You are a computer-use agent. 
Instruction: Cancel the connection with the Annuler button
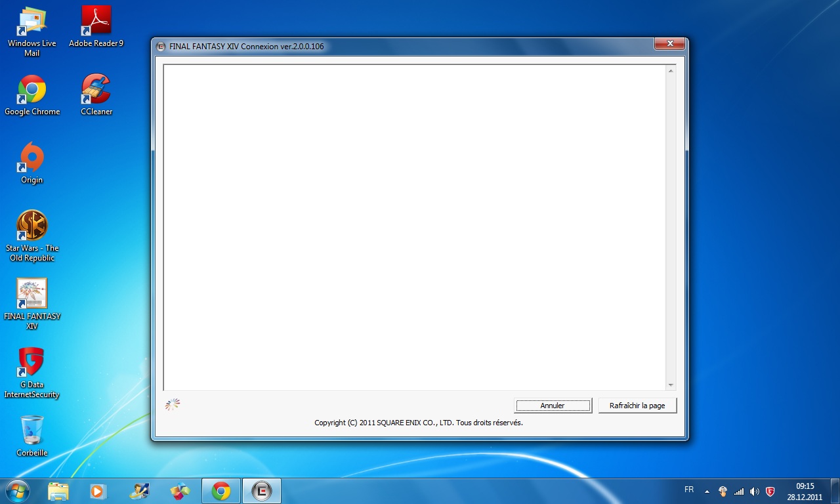(553, 406)
